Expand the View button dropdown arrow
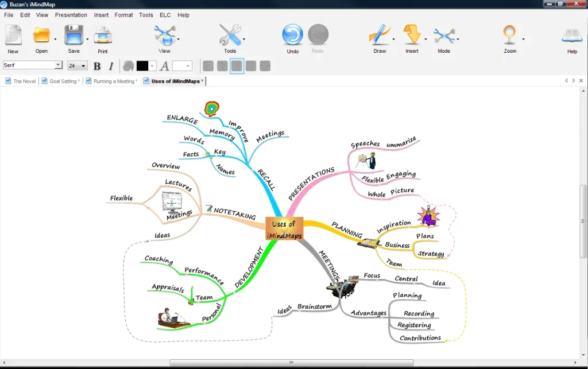The image size is (588, 369). tap(178, 39)
